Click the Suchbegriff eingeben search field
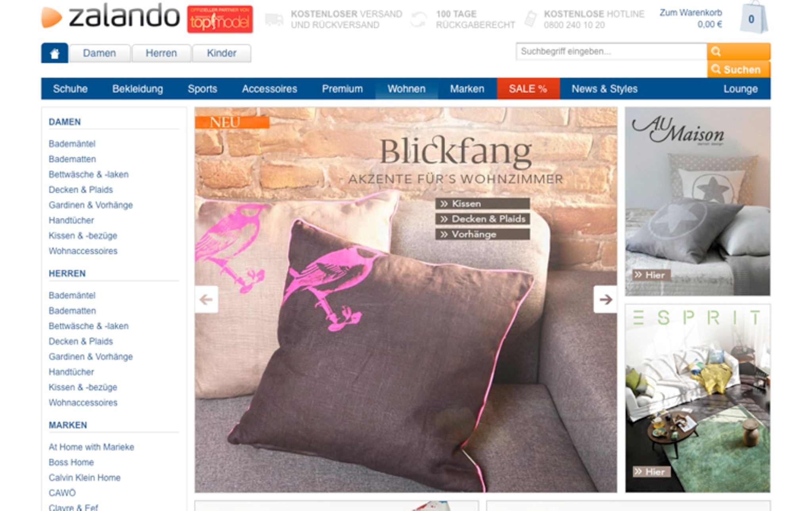The width and height of the screenshot is (812, 511). (611, 51)
